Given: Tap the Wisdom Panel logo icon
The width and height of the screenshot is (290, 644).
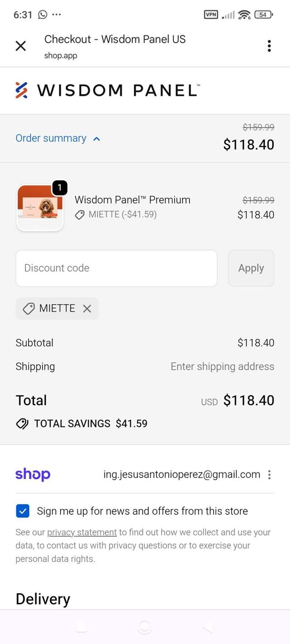Looking at the screenshot, I should [x=21, y=90].
